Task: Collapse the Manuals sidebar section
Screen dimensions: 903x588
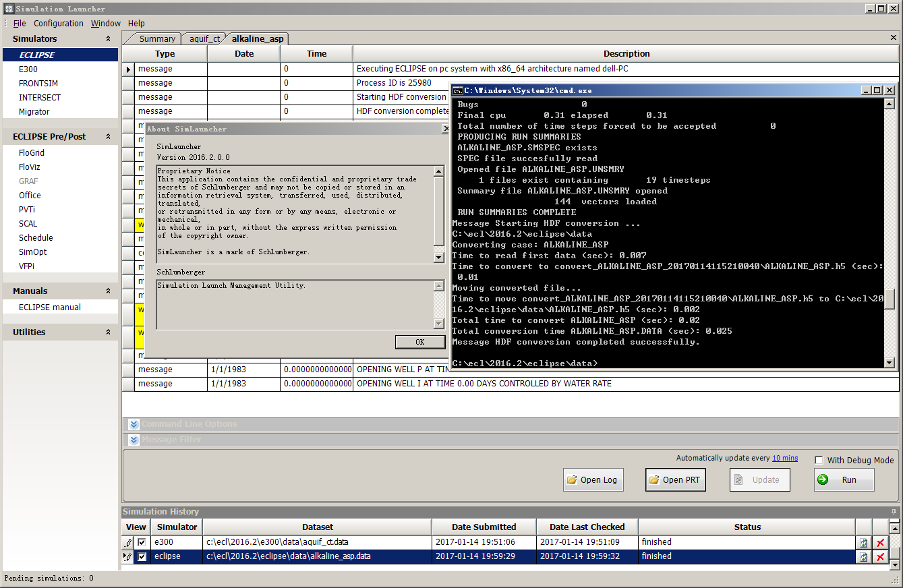Action: [x=108, y=291]
